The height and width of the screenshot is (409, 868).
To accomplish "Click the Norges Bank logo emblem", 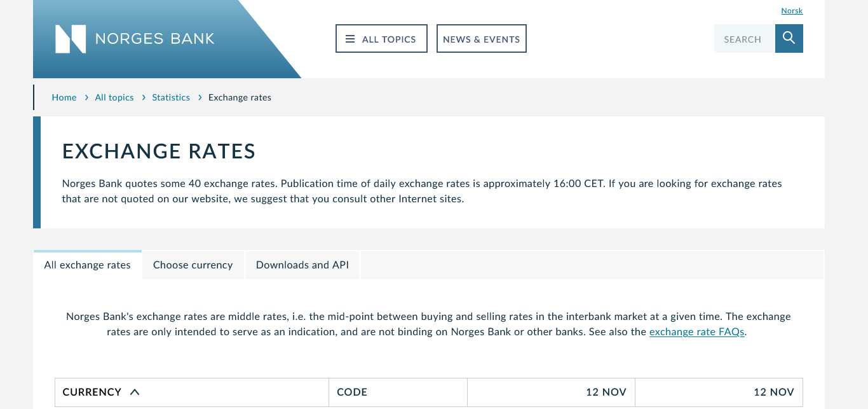I will (71, 39).
